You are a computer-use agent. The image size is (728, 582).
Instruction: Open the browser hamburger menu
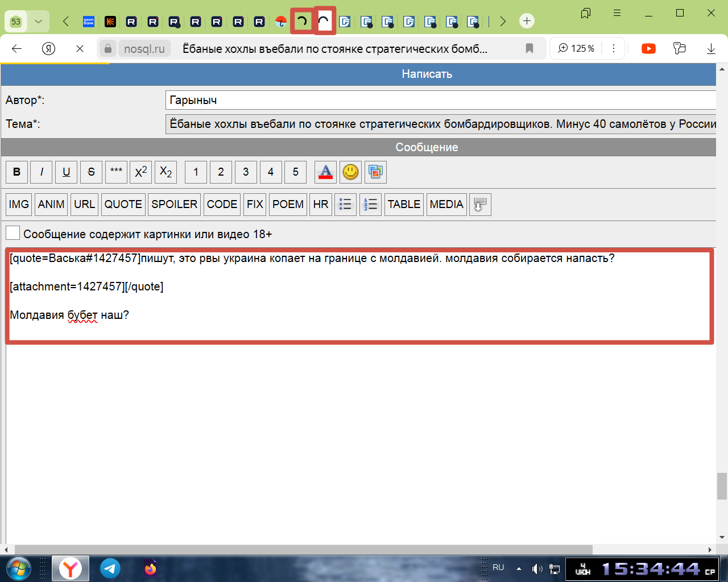pyautogui.click(x=617, y=13)
